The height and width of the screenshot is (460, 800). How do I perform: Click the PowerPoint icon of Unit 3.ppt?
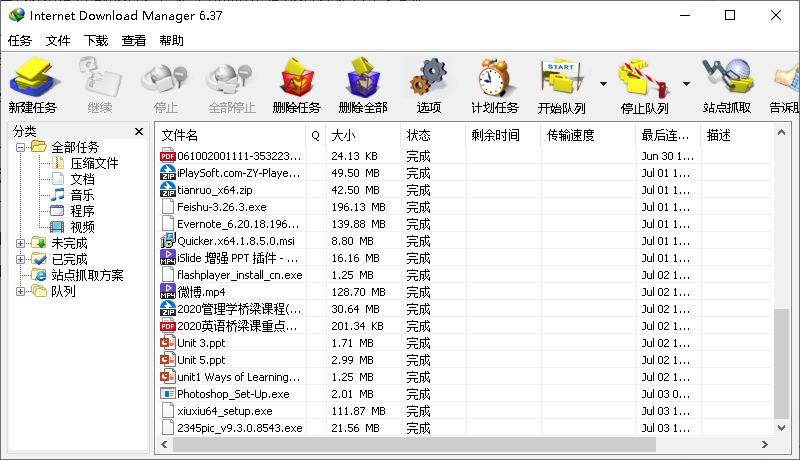point(168,343)
